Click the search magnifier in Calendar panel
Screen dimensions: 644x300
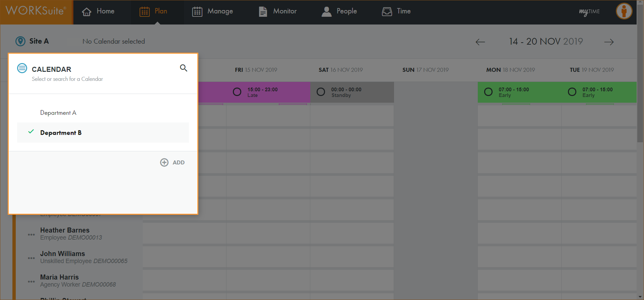183,68
